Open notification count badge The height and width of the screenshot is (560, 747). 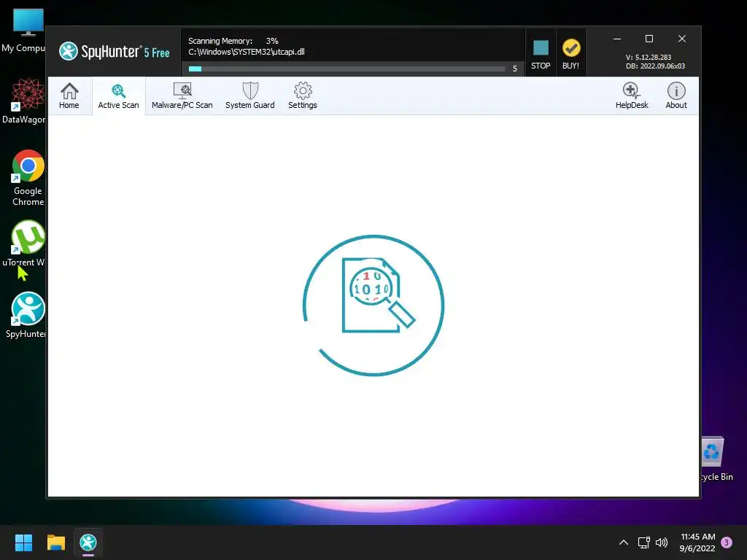(x=727, y=542)
